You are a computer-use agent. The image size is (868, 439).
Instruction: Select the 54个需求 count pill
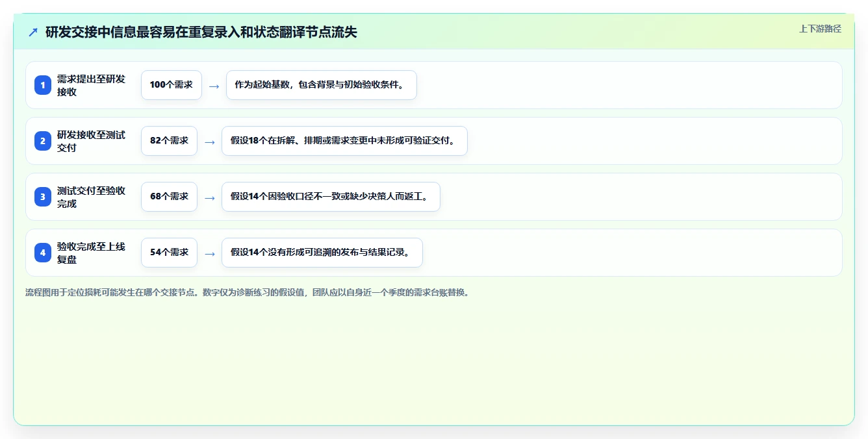tap(169, 253)
